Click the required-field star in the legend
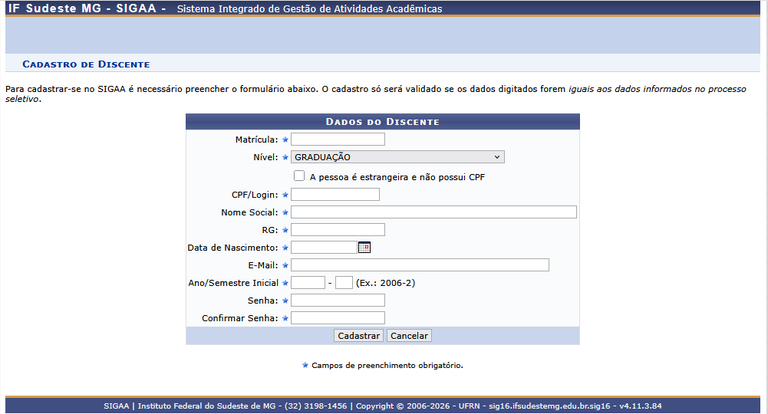 point(306,365)
